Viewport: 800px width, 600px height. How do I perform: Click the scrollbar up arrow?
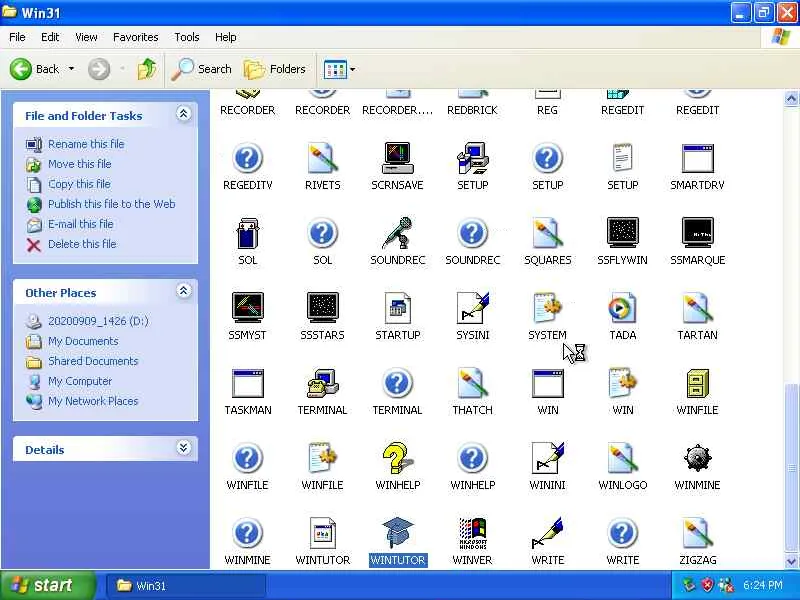click(x=791, y=98)
